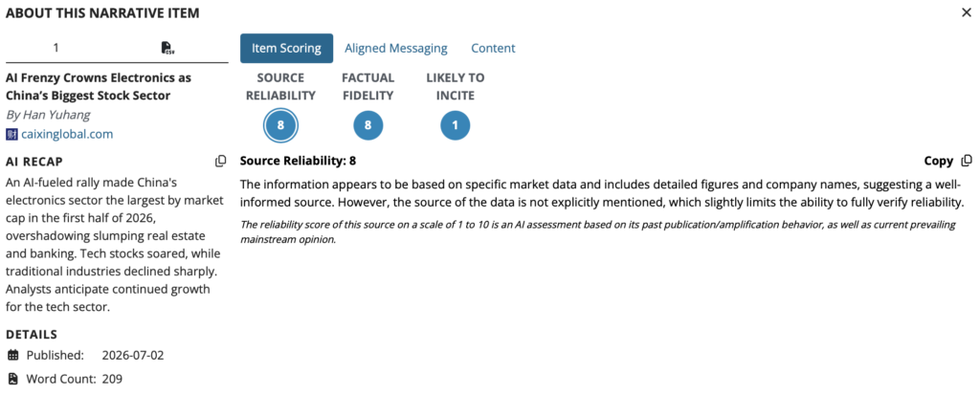
Task: Click the article title AI Frenzy Crowns Electronics
Action: (99, 87)
